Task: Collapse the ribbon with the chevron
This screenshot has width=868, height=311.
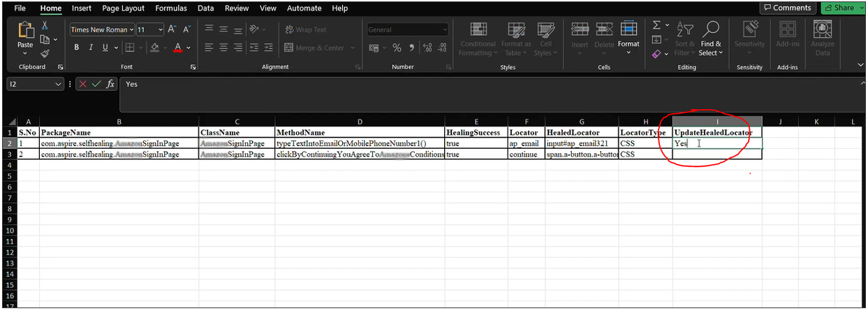Action: click(860, 65)
